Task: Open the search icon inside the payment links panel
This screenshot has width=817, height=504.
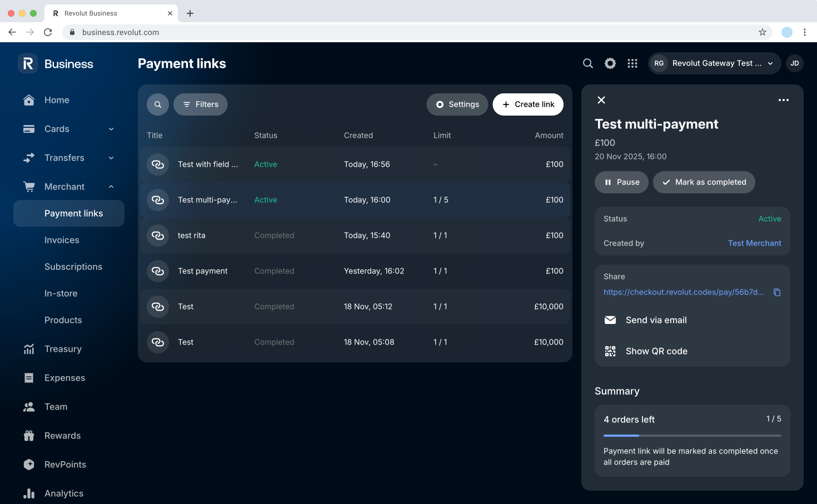Action: 157,104
